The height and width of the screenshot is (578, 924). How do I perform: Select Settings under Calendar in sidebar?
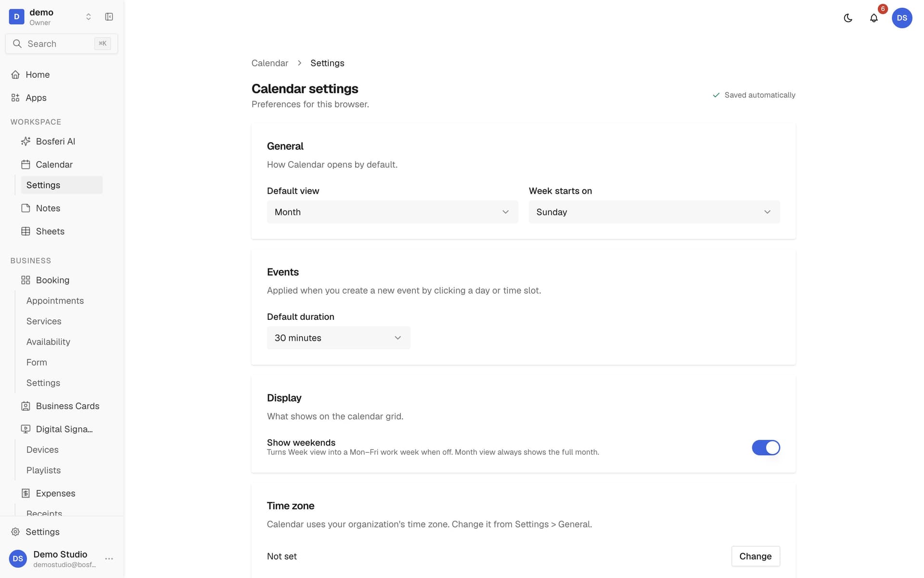(62, 185)
